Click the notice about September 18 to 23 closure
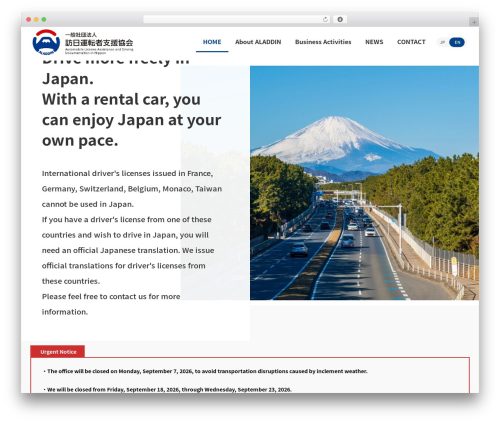500x423 pixels. coord(168,389)
